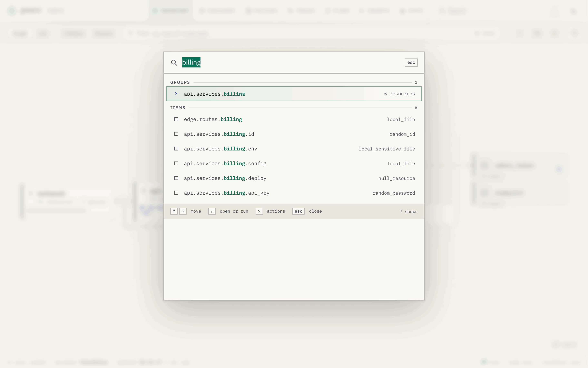
Task: Click the GROUPS section header
Action: pyautogui.click(x=180, y=82)
